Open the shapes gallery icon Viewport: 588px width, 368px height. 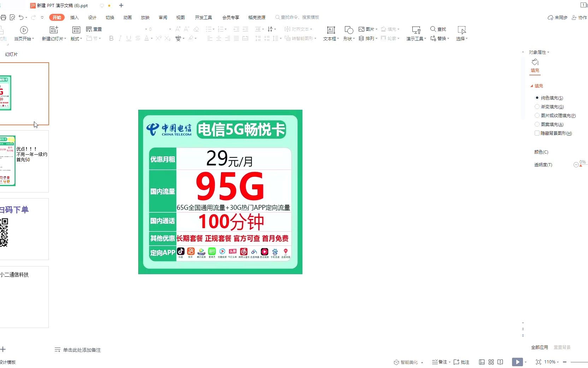click(349, 30)
